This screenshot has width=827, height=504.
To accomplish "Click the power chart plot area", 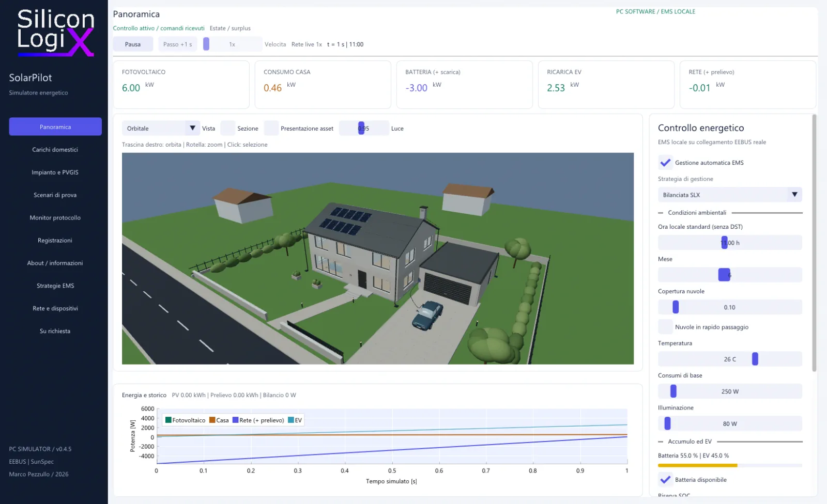I will pos(392,436).
